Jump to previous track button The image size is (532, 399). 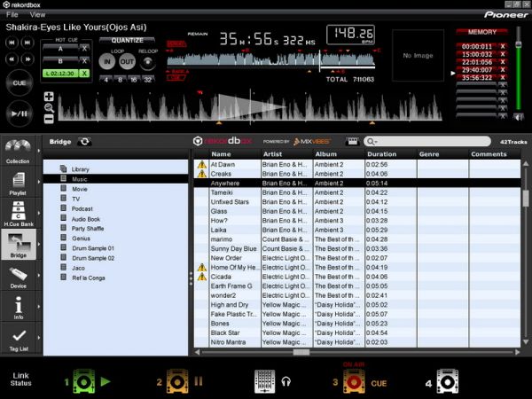pos(12,43)
